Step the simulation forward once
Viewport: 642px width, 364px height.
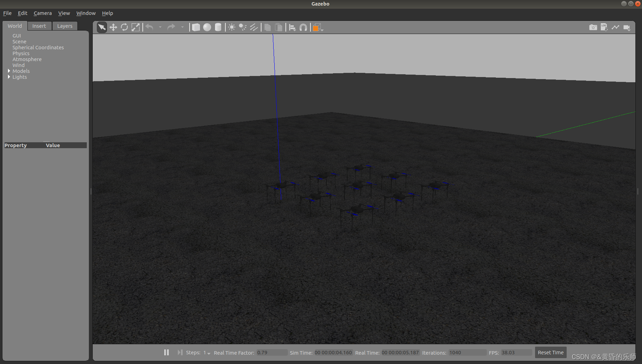[x=180, y=353]
